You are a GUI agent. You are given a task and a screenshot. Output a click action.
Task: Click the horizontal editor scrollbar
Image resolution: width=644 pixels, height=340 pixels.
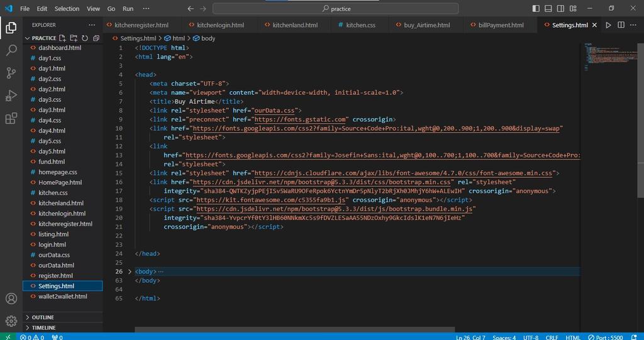(x=294, y=330)
